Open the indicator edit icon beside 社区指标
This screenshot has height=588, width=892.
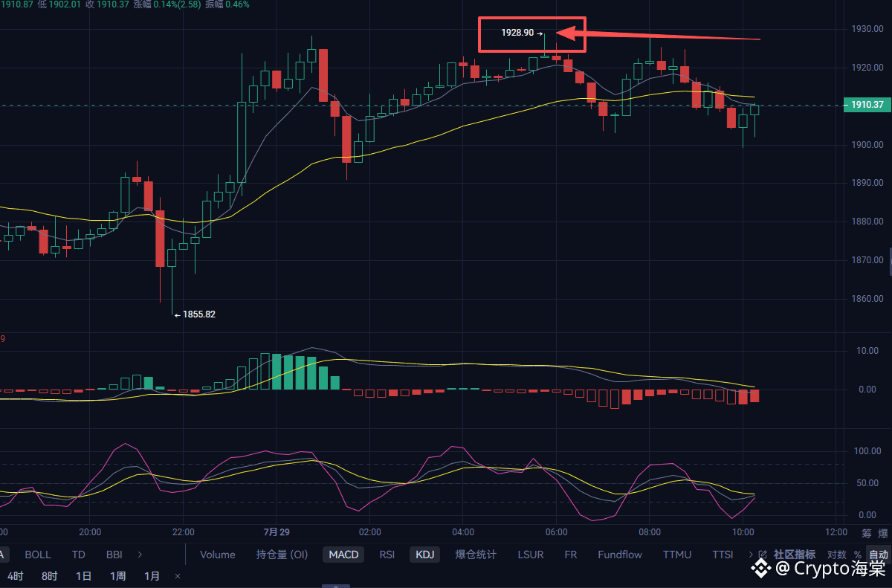pyautogui.click(x=763, y=555)
